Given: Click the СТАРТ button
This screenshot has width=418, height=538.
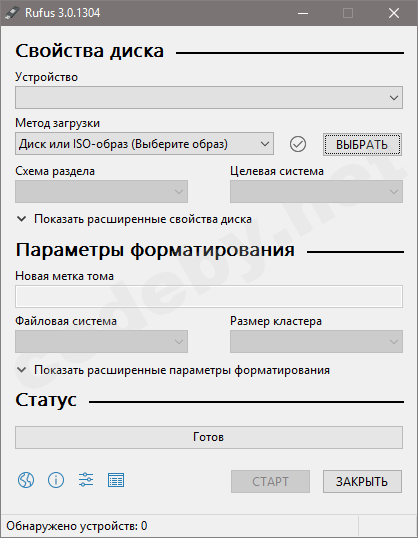Looking at the screenshot, I should [x=270, y=481].
